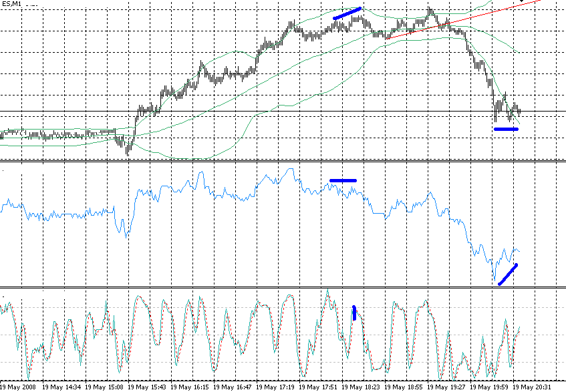Select the short blue vertical mark in the oscillator
This screenshot has height=392, width=566.
coord(354,313)
